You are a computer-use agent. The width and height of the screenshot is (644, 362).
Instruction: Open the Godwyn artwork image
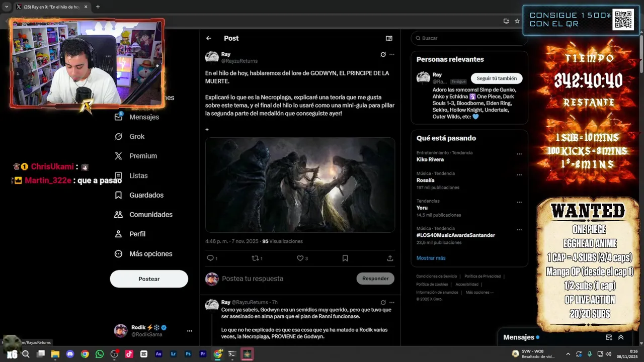point(300,185)
